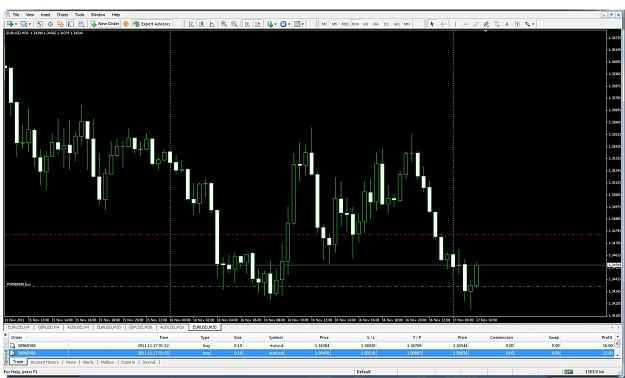This screenshot has height=378, width=625.
Task: Click the Zoom Out magnifier icon
Action: click(x=234, y=24)
